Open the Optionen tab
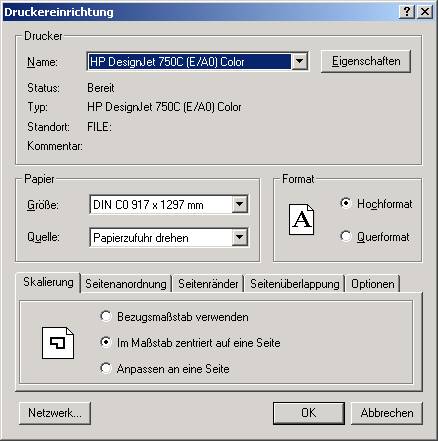The height and width of the screenshot is (441, 438). point(373,284)
